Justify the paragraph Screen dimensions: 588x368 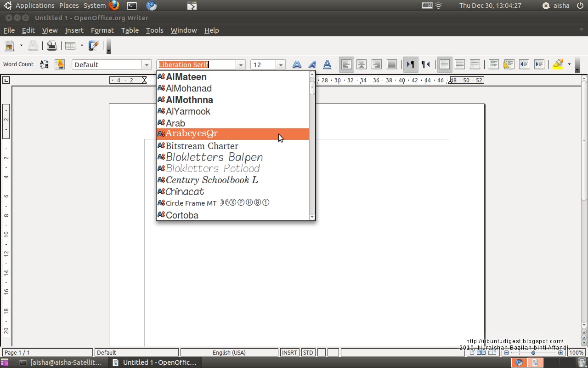pyautogui.click(x=392, y=64)
